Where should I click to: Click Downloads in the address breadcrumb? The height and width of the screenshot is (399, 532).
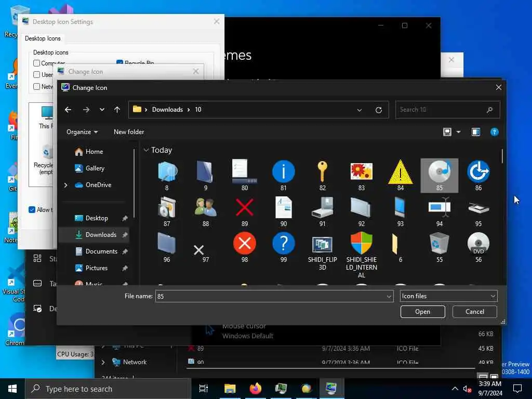[x=167, y=110]
